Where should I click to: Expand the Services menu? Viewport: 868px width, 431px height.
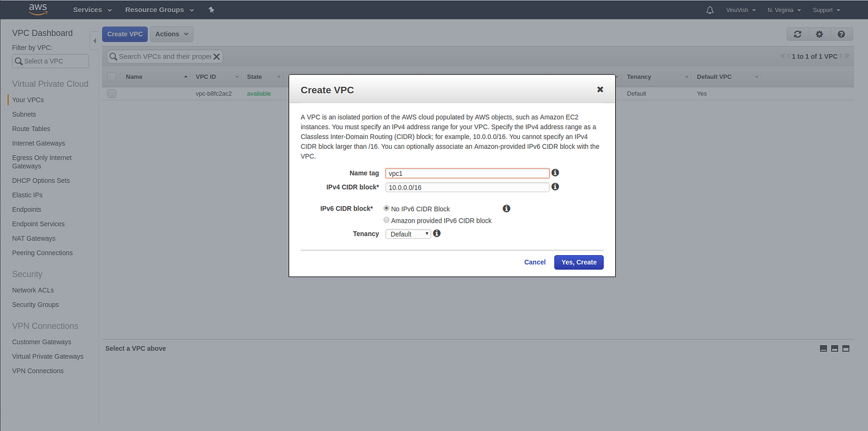tap(92, 10)
